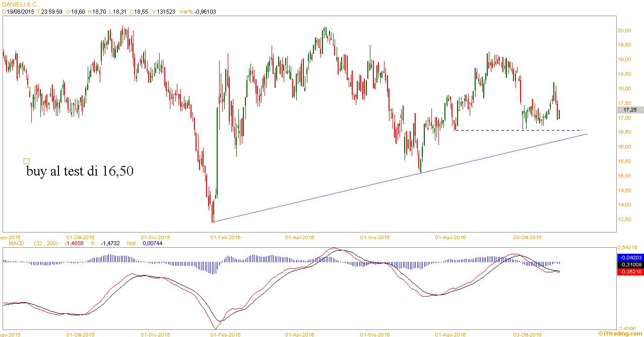The height and width of the screenshot is (337, 644).
Task: Click the DANIELI & C. chart title
Action: 20,4
